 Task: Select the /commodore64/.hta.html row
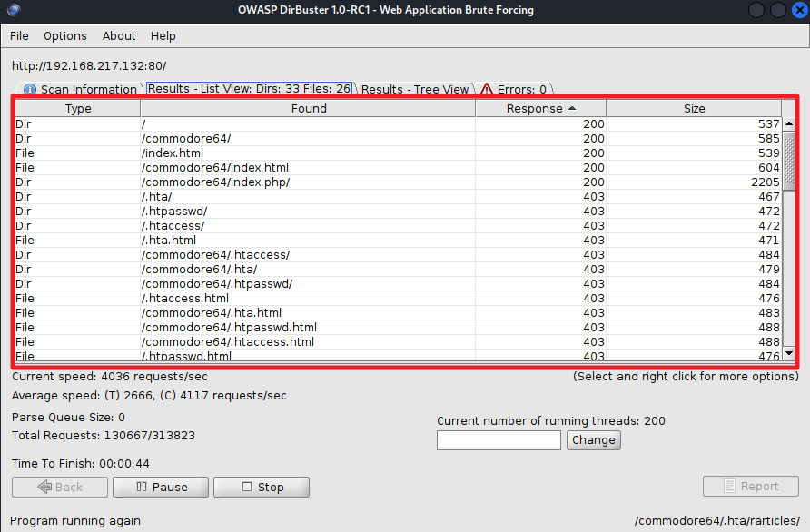click(398, 312)
